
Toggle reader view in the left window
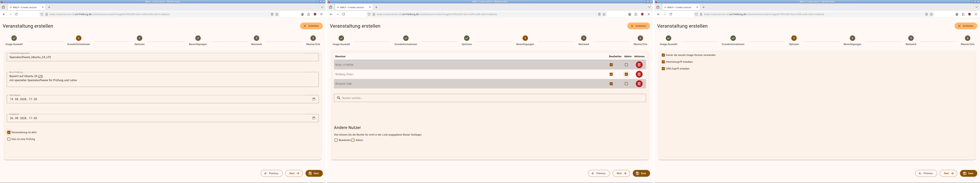(x=272, y=14)
